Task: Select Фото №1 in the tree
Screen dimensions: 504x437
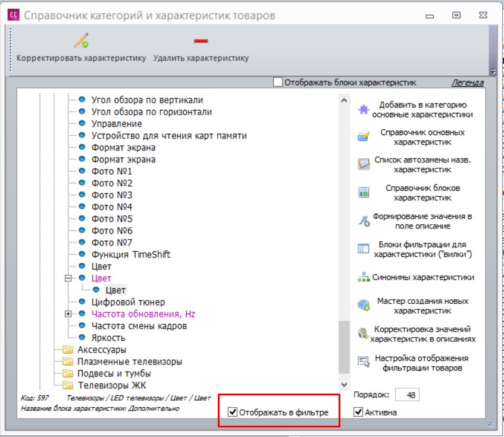Action: (112, 171)
